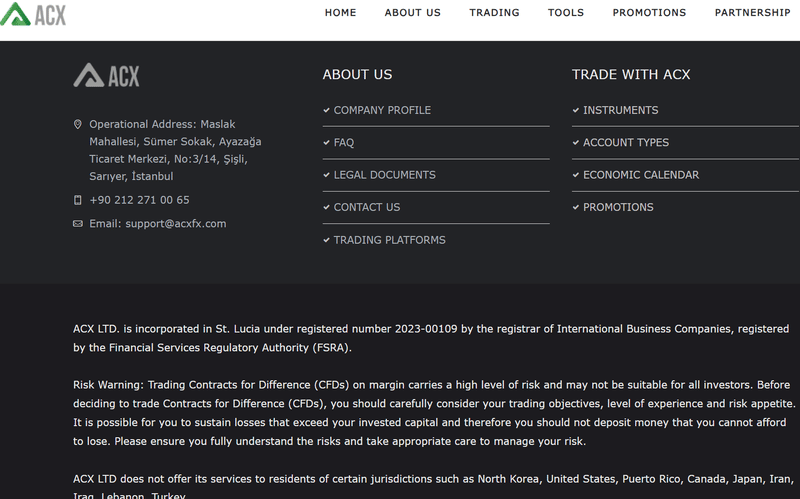Open the TRADING PLATFORMS link
The width and height of the screenshot is (800, 499).
[x=389, y=240]
